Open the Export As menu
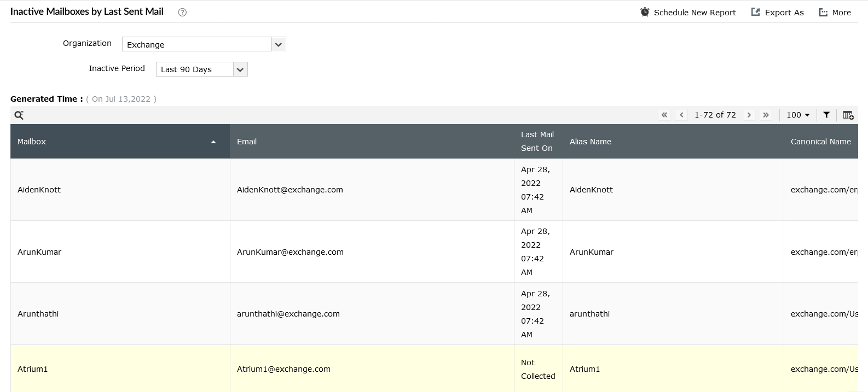The height and width of the screenshot is (392, 868). (778, 13)
